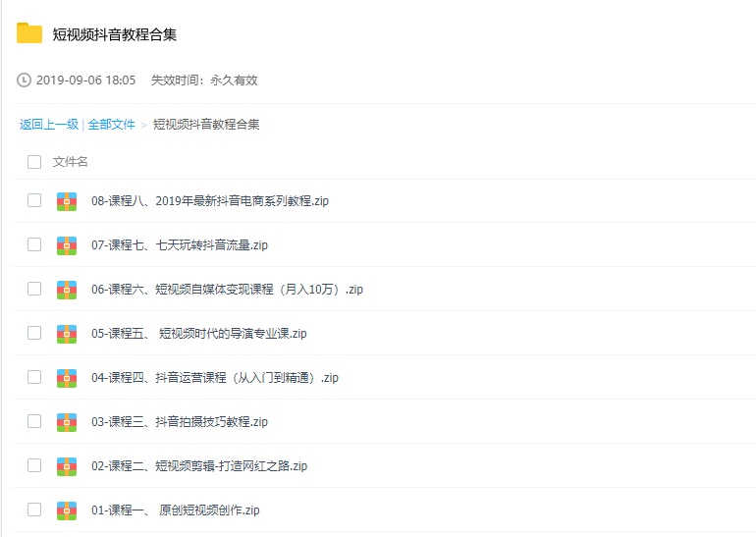Go back via 返回上一级 link
The height and width of the screenshot is (537, 756).
[49, 125]
